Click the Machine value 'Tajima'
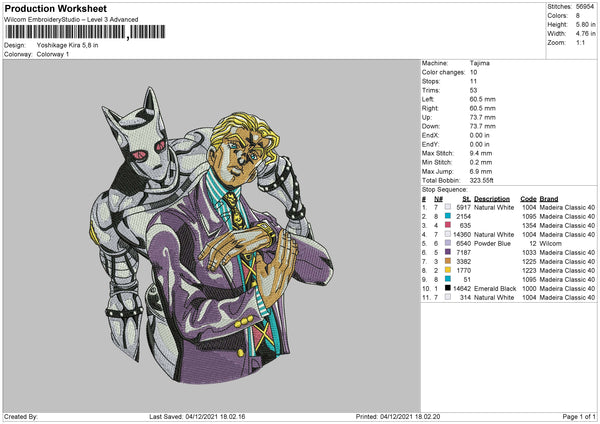Image resolution: width=600 pixels, height=424 pixels. coord(479,63)
